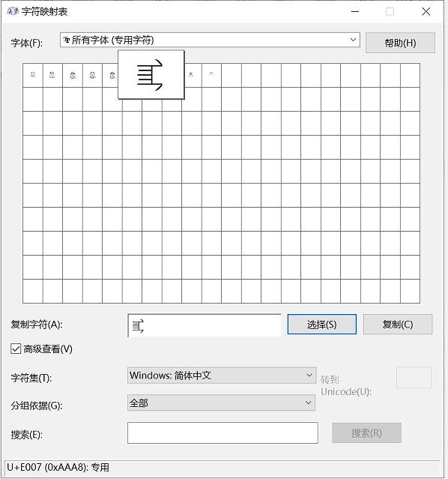This screenshot has width=448, height=479.
Task: Select the tenth character cell in the top row
Action: pos(211,75)
